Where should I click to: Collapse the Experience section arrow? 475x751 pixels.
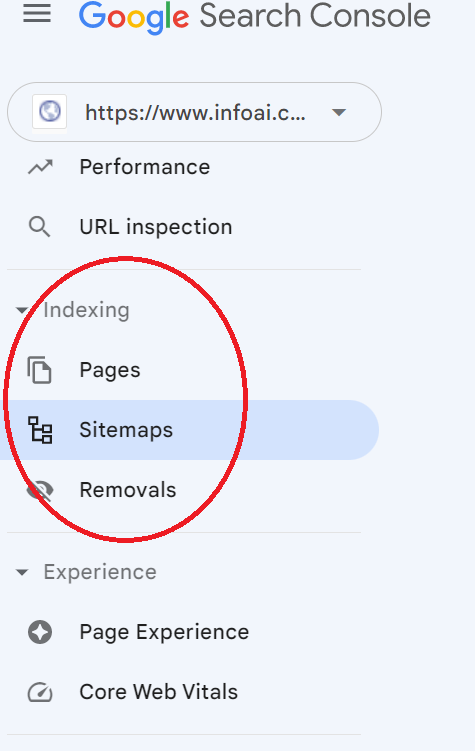tap(22, 572)
